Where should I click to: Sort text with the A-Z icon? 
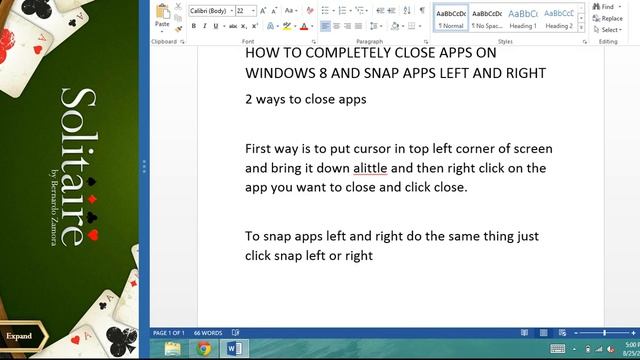pos(407,11)
